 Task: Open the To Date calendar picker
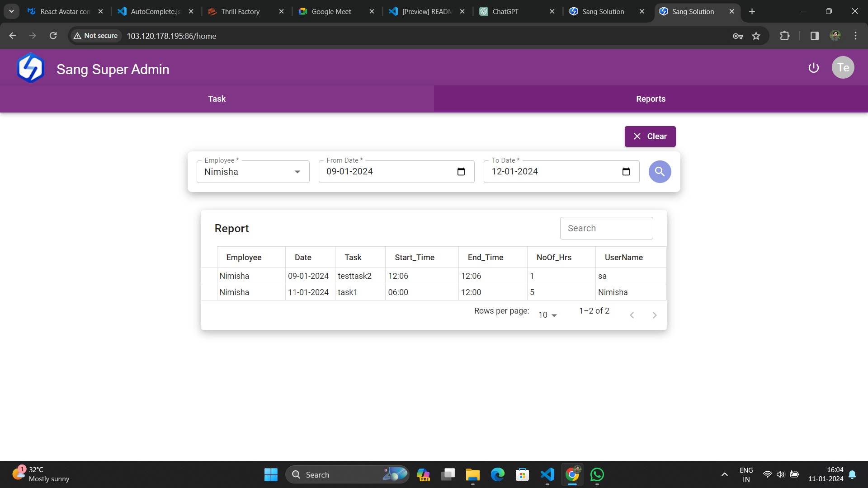tap(626, 172)
